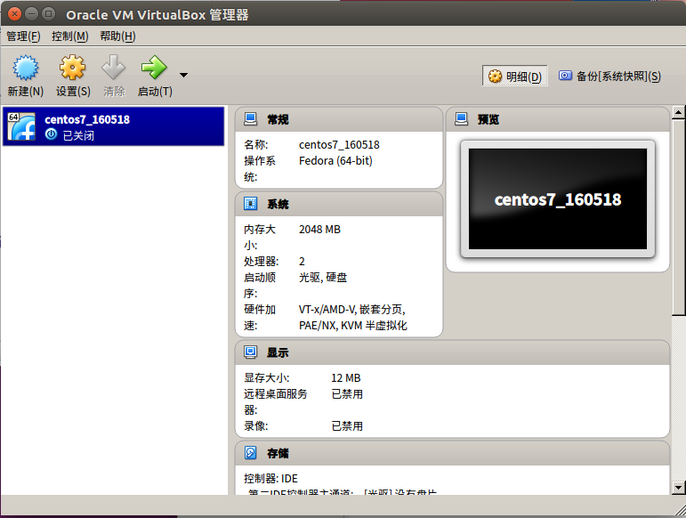Viewport: 686px width, 518px height.
Task: Open 设置(S) settings gear icon
Action: coord(73,67)
